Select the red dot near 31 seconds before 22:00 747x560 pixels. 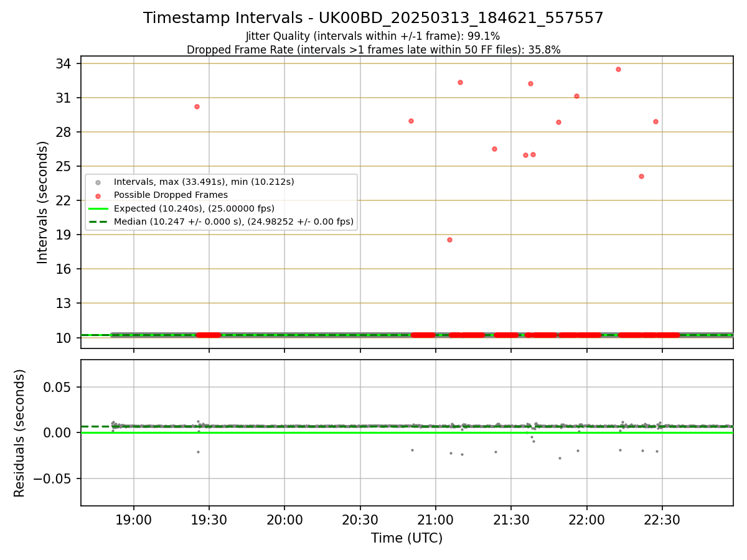pyautogui.click(x=576, y=96)
